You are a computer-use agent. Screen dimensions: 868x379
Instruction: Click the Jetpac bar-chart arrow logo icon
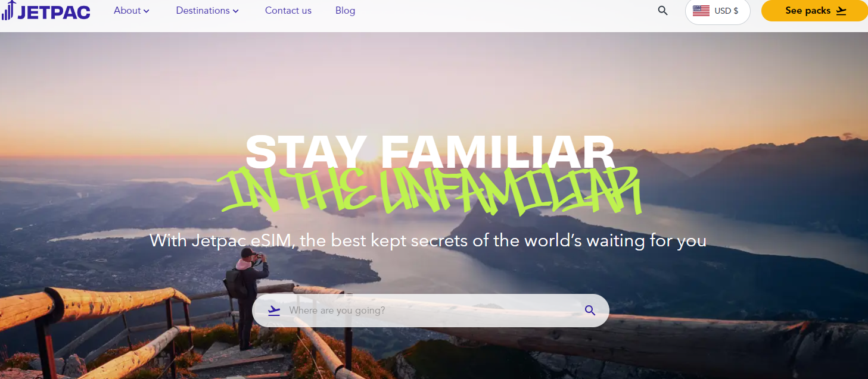click(8, 10)
